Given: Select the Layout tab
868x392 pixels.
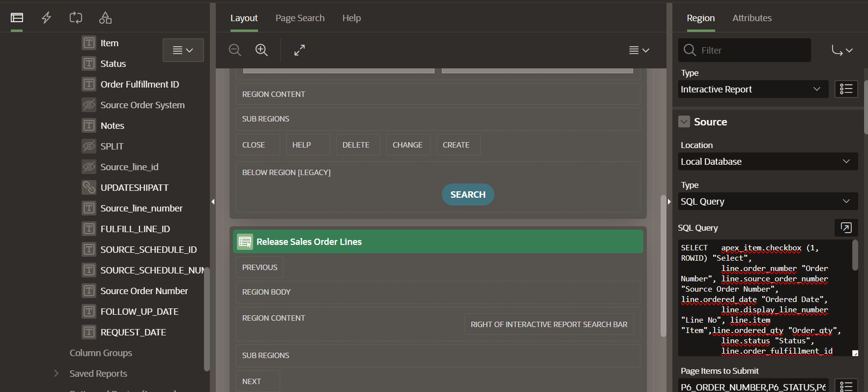Looking at the screenshot, I should 244,18.
